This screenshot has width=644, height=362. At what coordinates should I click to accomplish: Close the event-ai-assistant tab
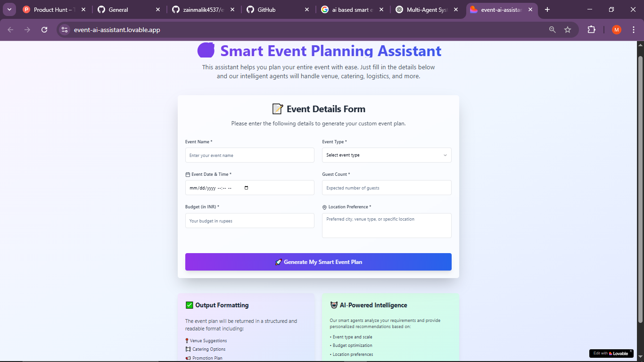click(530, 9)
